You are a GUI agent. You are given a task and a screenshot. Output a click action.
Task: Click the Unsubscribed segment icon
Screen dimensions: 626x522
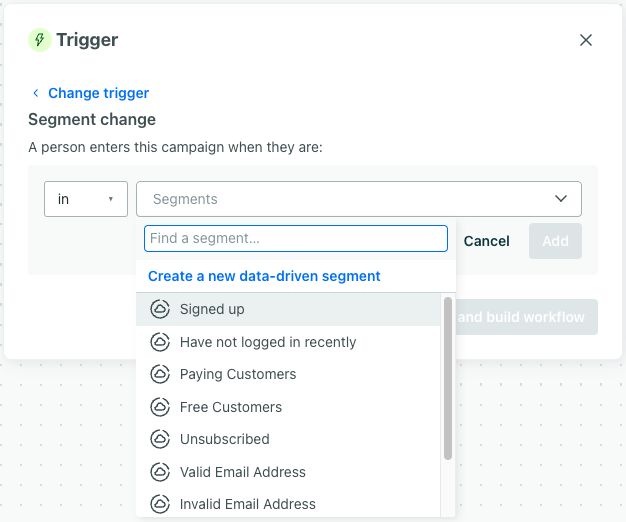click(159, 439)
